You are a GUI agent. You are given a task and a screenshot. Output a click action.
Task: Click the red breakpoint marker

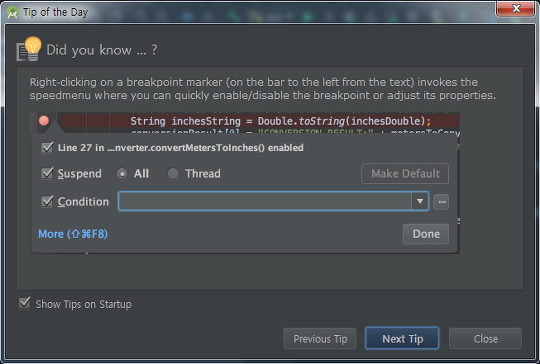[x=44, y=121]
